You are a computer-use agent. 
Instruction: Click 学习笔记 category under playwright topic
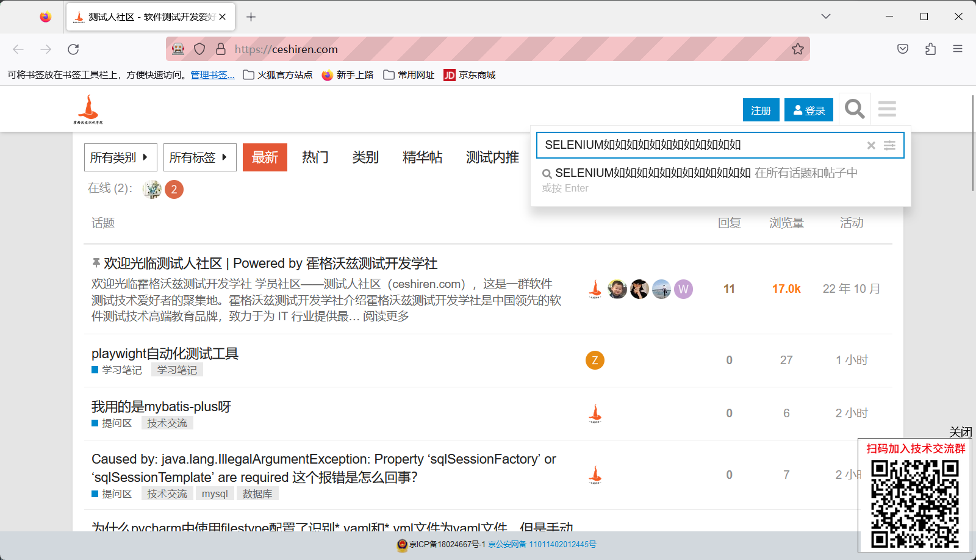click(x=117, y=370)
